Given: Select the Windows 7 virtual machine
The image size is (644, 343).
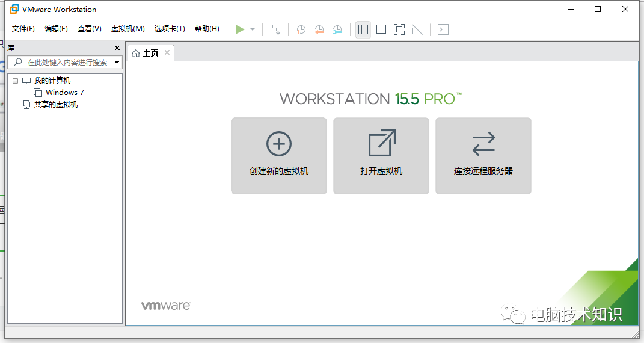Looking at the screenshot, I should pyautogui.click(x=65, y=93).
